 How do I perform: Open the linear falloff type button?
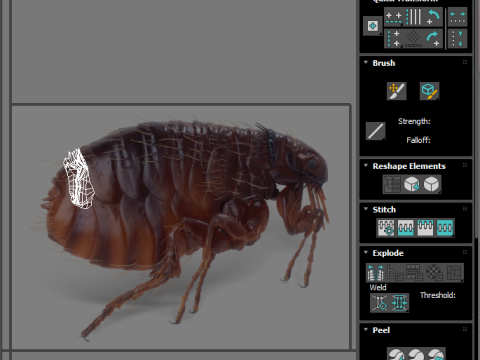375,131
